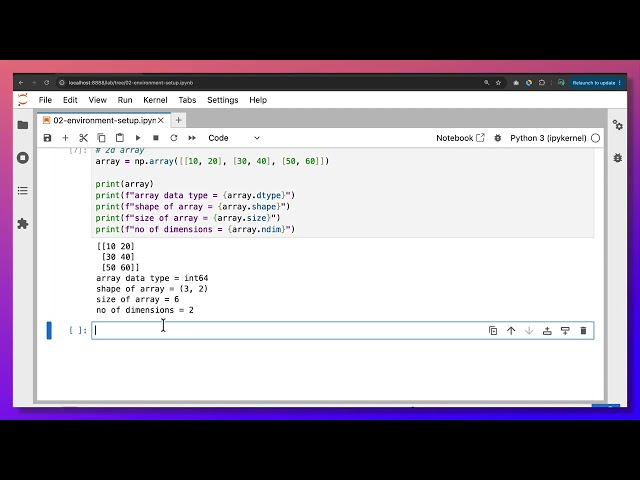This screenshot has height=480, width=640.
Task: Restart kernel and run all cells
Action: pyautogui.click(x=192, y=138)
